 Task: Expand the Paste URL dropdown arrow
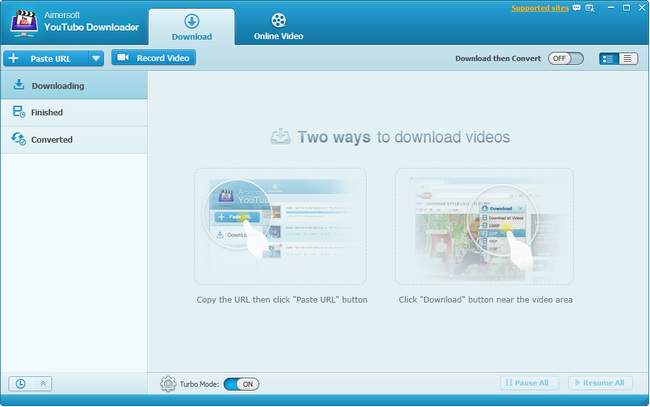coord(96,58)
